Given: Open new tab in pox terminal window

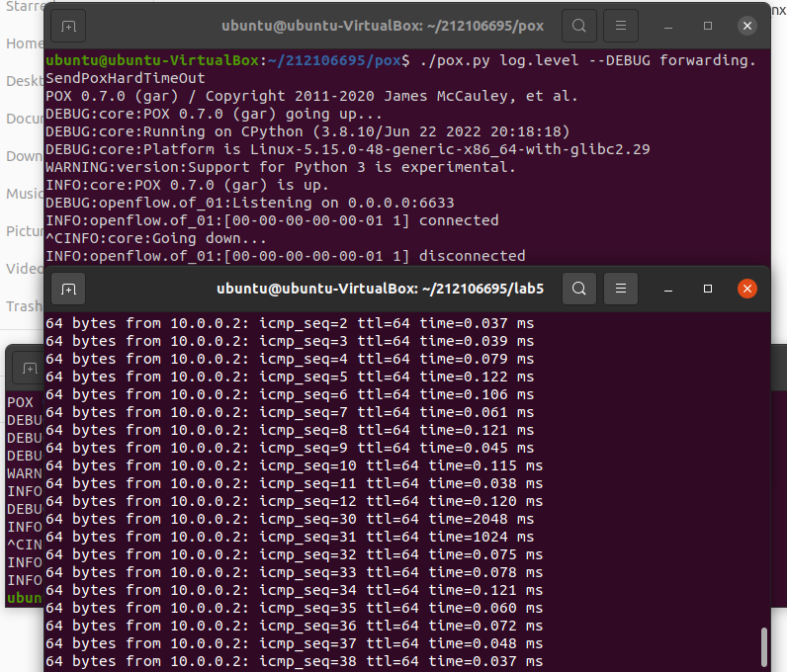Looking at the screenshot, I should pyautogui.click(x=68, y=26).
